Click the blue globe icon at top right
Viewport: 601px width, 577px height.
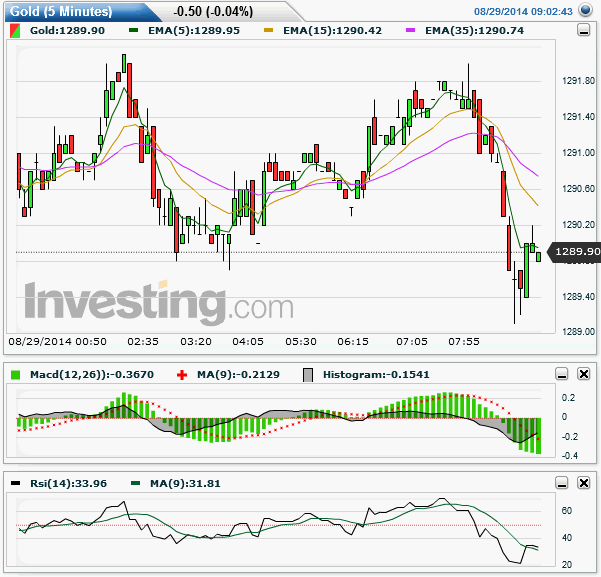pos(585,10)
